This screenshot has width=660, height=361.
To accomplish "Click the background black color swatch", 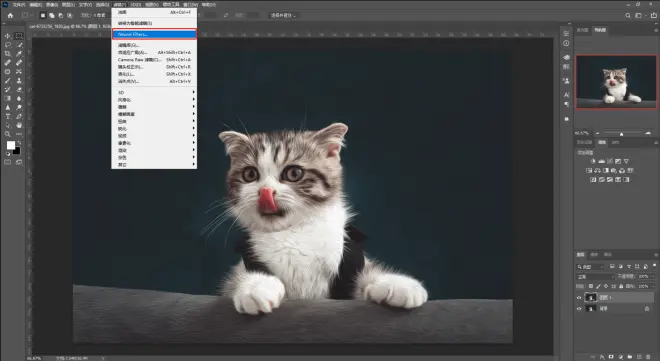I will point(17,151).
